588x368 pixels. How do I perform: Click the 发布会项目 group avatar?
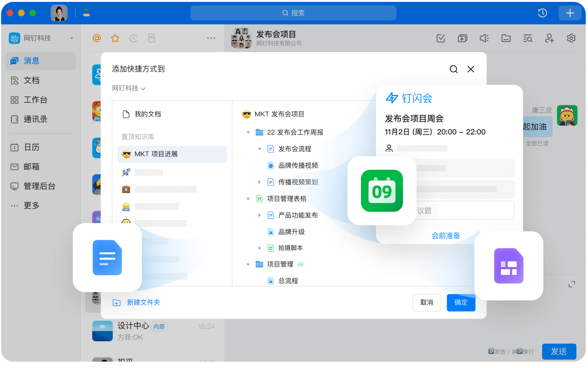[x=241, y=38]
